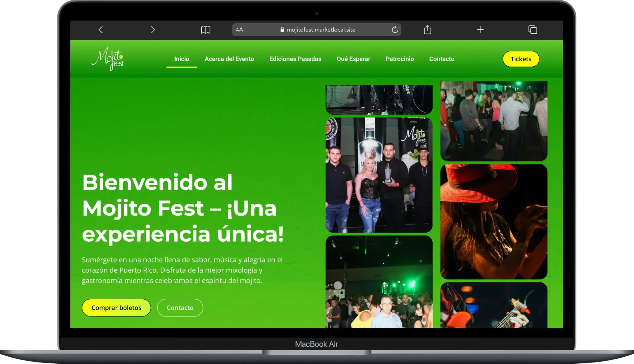
Task: Navigate to Qué Esperar
Action: pos(353,59)
